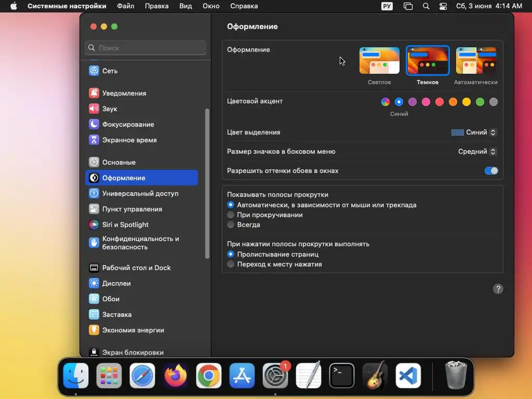Launch Visual Studio Code from the Dock

pyautogui.click(x=408, y=376)
